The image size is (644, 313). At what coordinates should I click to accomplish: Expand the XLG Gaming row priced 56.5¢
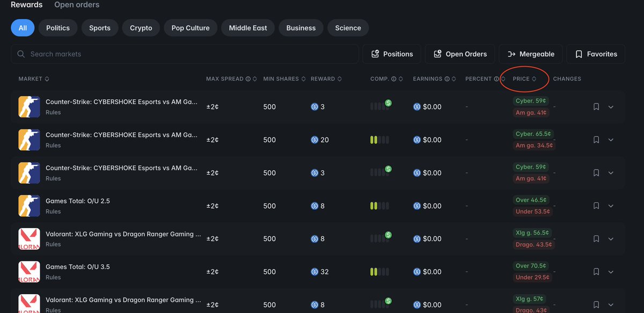tap(611, 239)
